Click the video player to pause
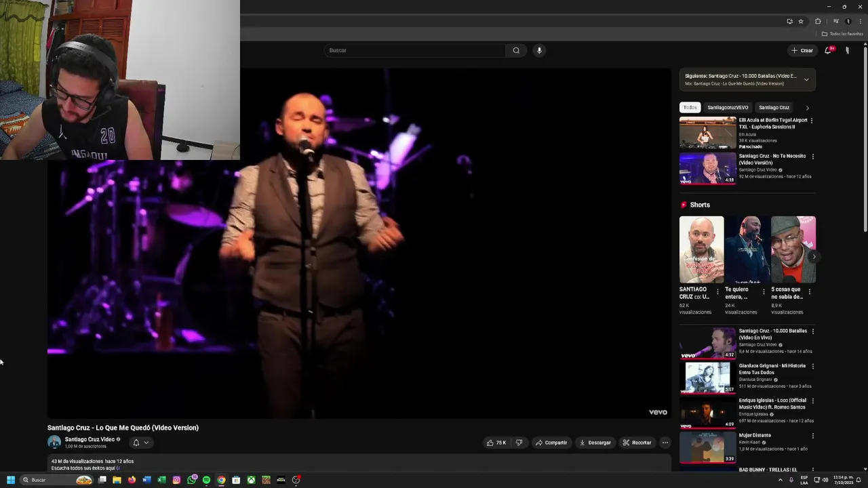Screen dimensions: 868x488 click(359, 243)
